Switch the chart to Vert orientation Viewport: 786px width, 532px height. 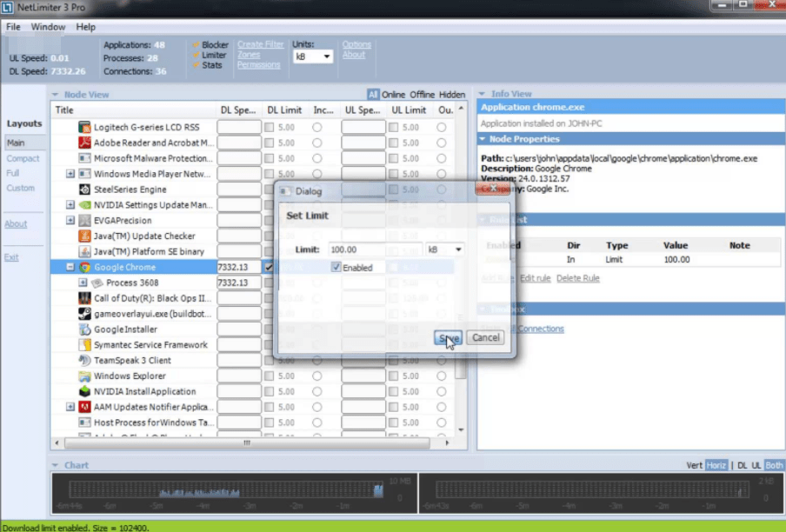point(694,465)
